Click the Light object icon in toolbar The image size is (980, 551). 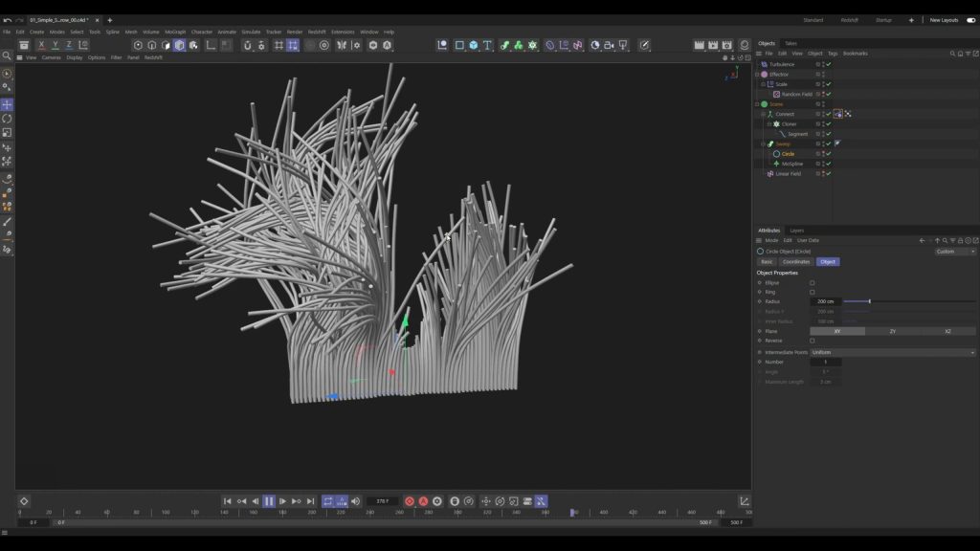click(623, 45)
